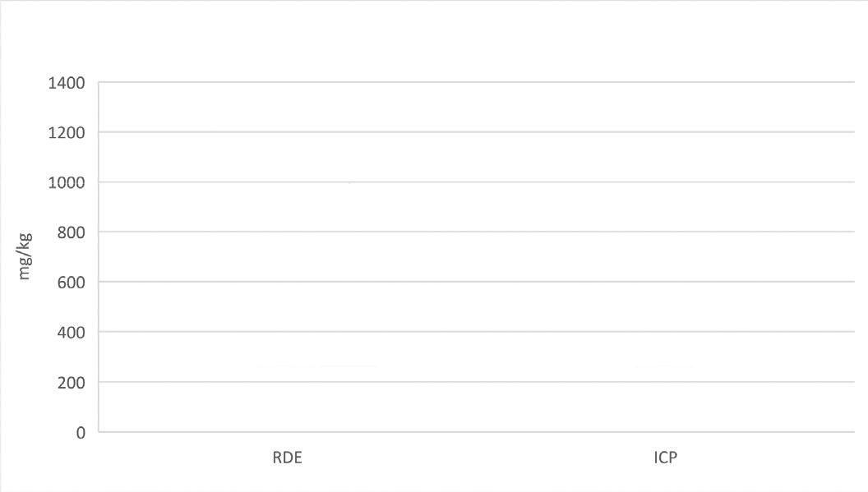This screenshot has width=868, height=492.
Task: Click the 800 value axis label
Action: (x=72, y=232)
